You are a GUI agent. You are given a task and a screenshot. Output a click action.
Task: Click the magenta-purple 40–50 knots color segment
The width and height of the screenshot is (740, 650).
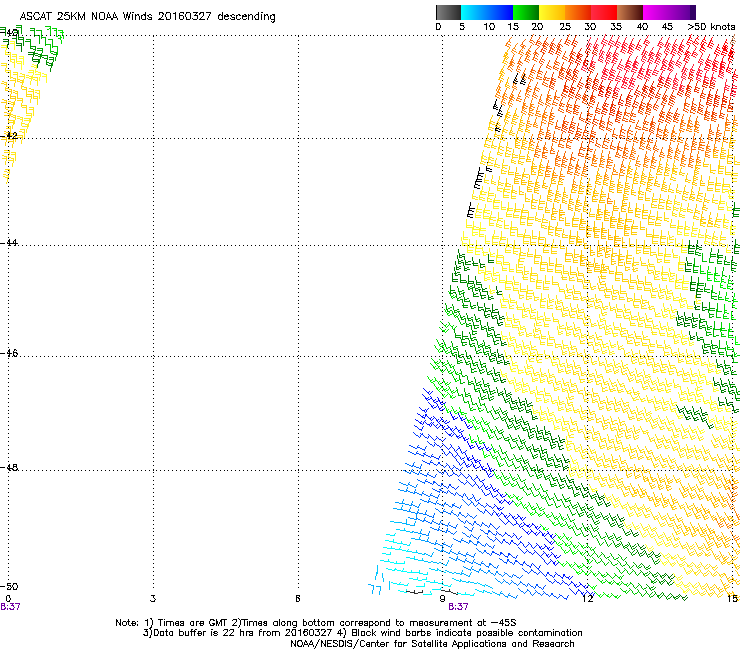click(x=669, y=12)
